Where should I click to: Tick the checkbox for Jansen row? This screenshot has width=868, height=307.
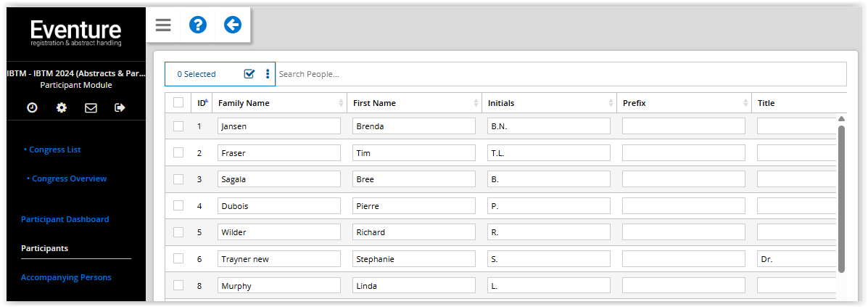(178, 126)
